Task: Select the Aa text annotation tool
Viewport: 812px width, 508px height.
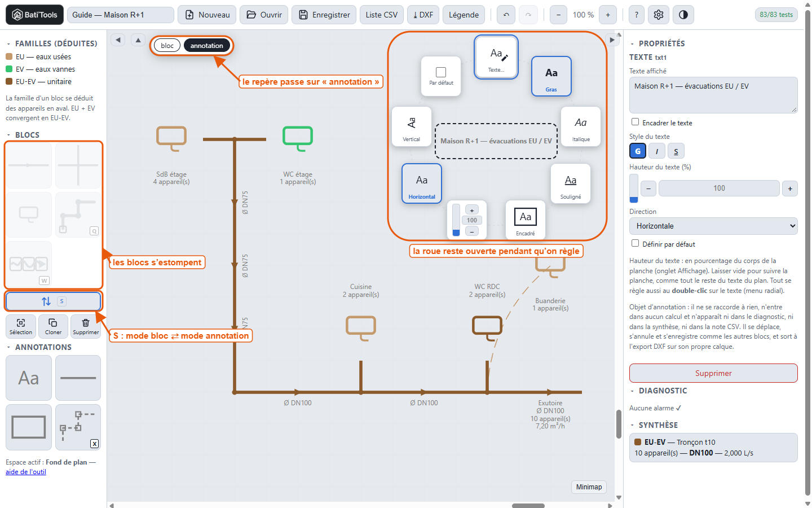Action: click(x=29, y=378)
